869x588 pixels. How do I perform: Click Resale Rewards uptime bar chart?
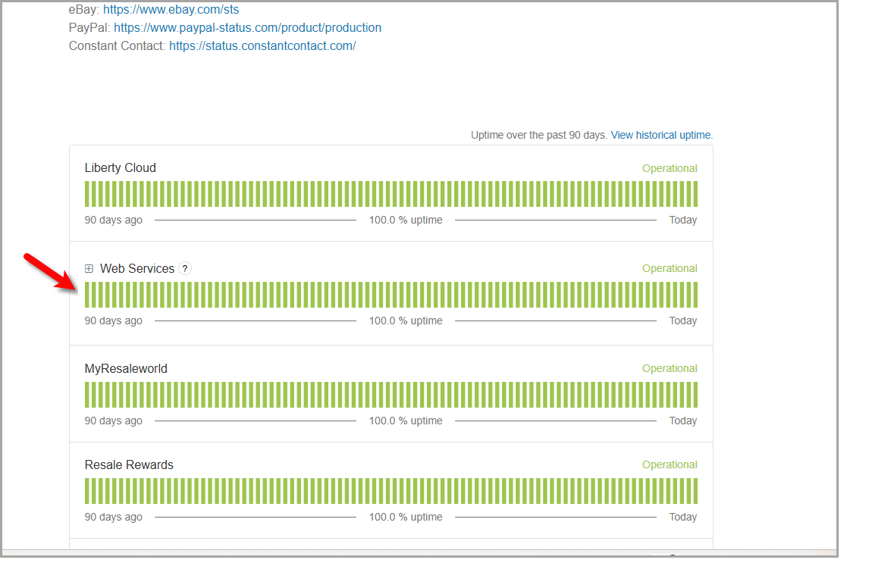(391, 491)
